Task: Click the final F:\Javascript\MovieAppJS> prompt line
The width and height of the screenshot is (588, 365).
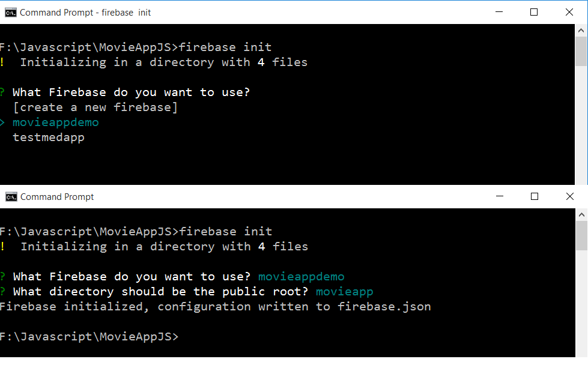Action: point(89,337)
